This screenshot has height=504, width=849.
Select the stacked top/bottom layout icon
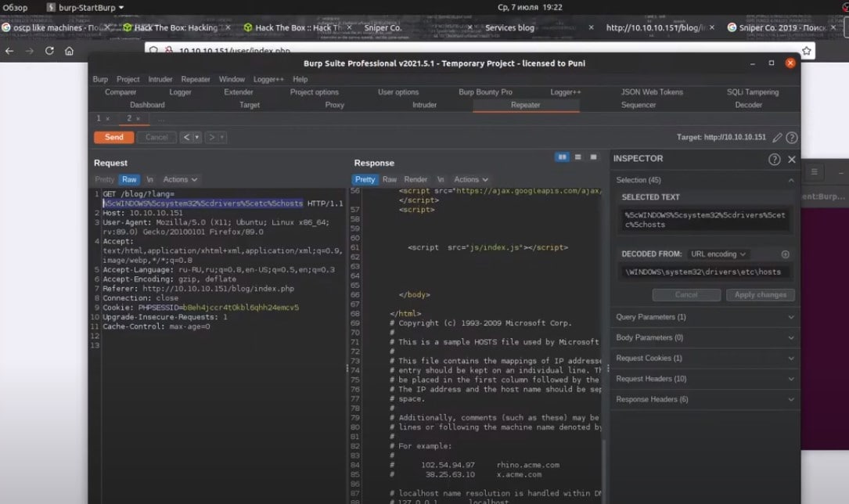click(x=578, y=157)
